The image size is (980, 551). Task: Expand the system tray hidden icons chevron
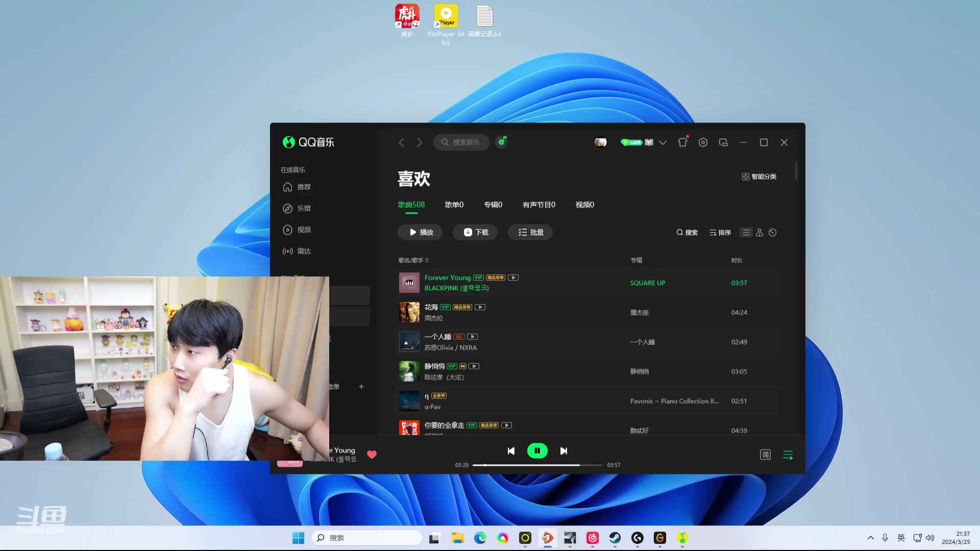[x=871, y=538]
